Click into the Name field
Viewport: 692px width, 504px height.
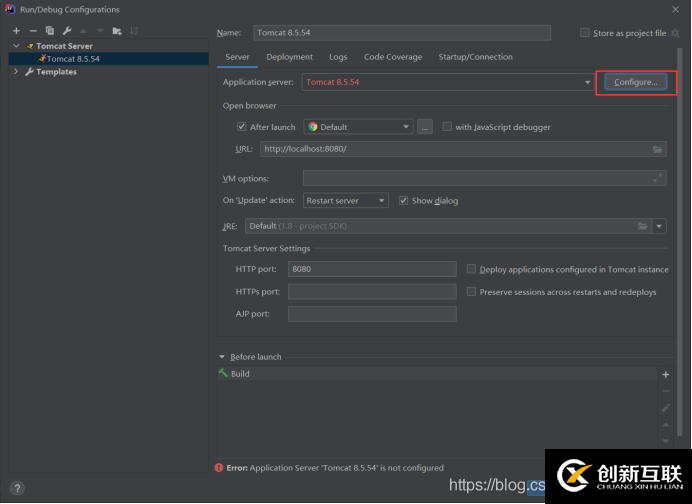[x=402, y=33]
